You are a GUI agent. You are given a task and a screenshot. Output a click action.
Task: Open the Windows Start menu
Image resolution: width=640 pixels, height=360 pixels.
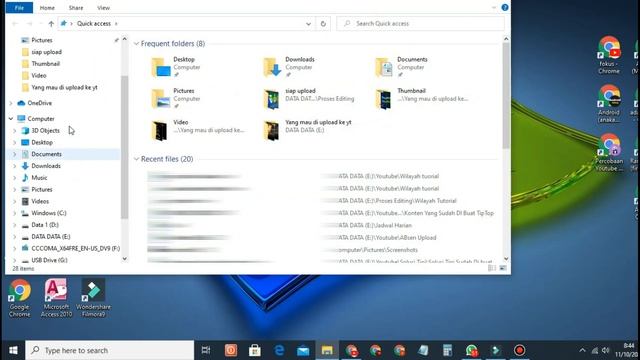coord(13,350)
